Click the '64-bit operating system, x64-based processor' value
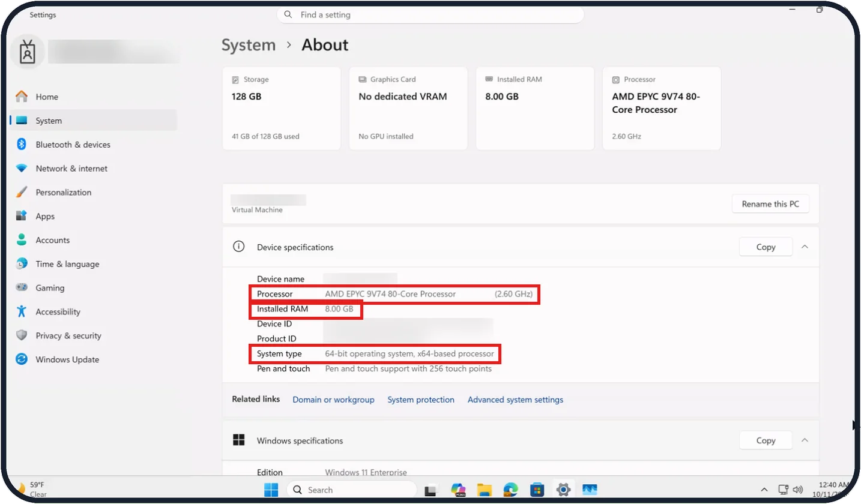 409,354
